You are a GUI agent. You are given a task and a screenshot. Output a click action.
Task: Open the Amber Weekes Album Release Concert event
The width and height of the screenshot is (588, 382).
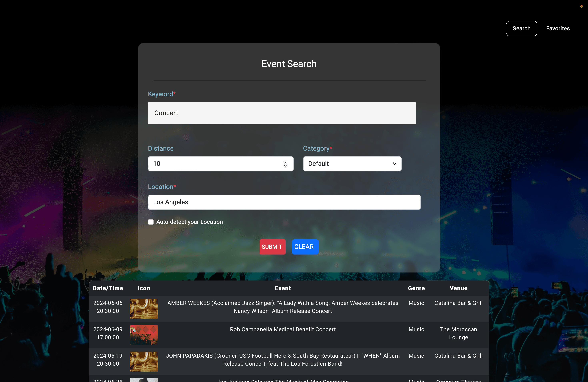[x=283, y=307]
